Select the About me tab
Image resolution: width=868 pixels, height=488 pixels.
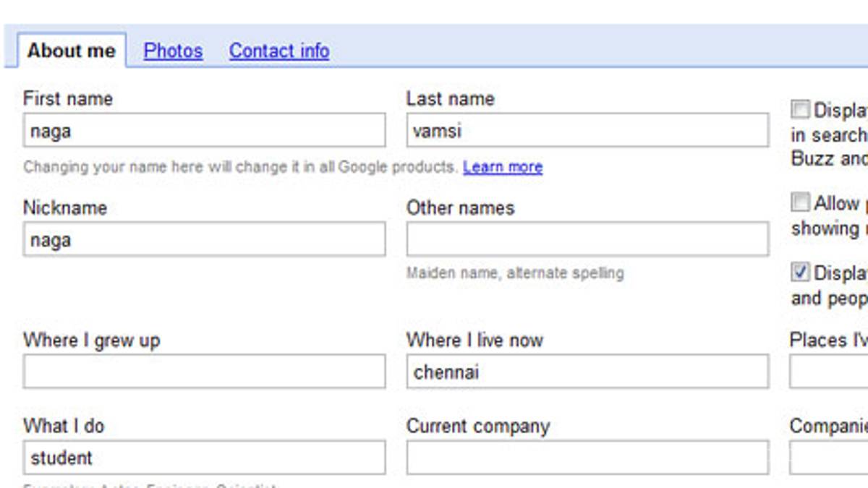(x=72, y=51)
